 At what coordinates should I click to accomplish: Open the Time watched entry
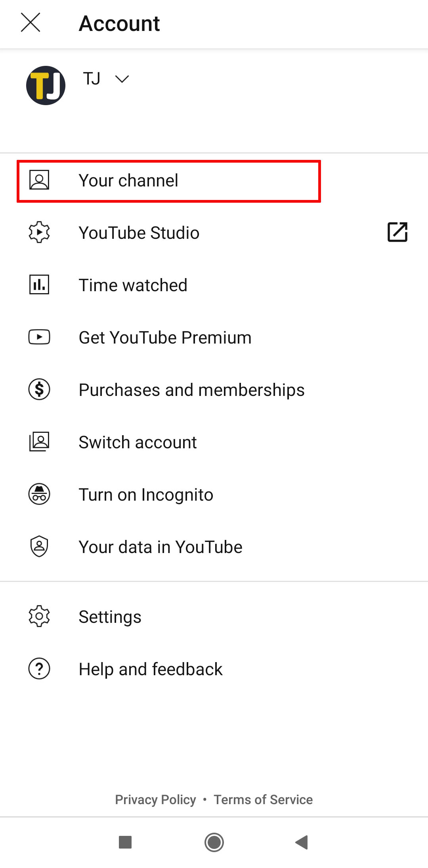(214, 285)
